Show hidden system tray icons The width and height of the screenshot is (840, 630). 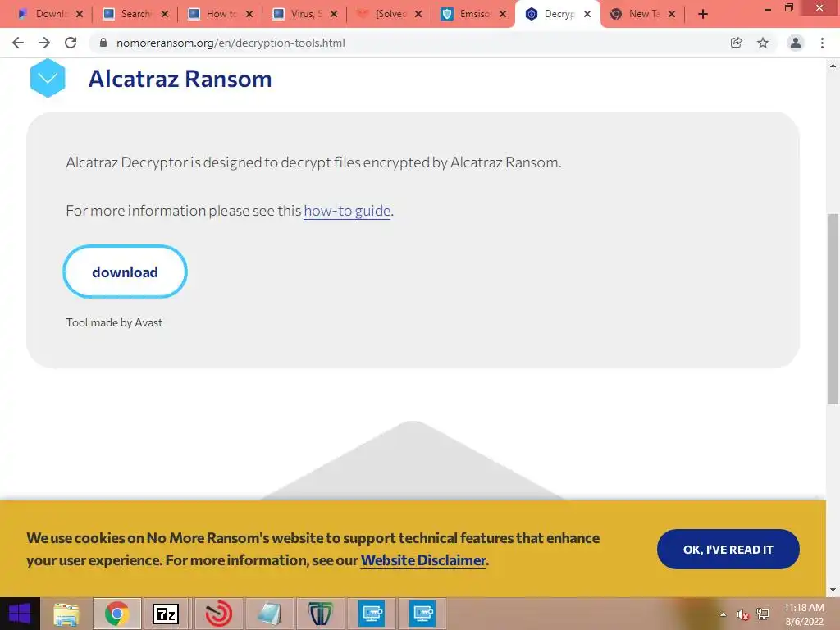723,614
